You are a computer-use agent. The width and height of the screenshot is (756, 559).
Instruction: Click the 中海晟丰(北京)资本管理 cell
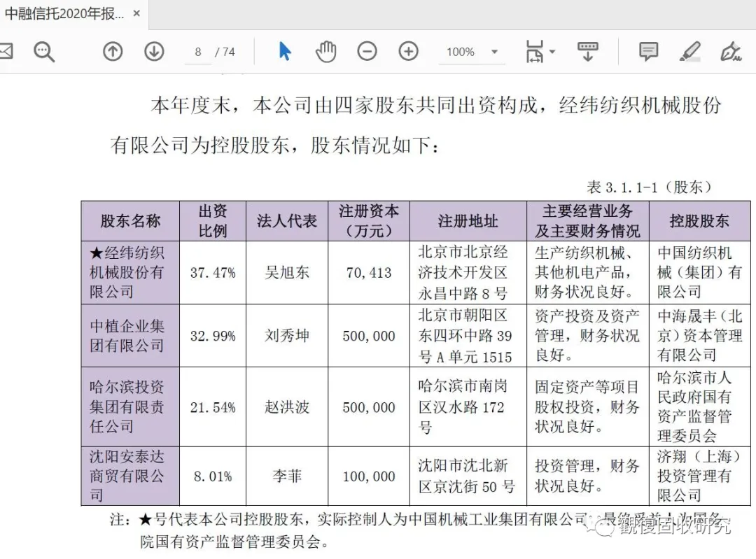[x=699, y=335]
